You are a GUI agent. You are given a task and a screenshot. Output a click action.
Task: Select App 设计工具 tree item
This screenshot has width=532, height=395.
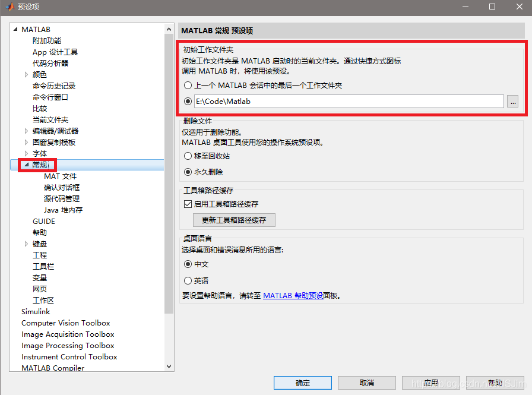pyautogui.click(x=55, y=52)
